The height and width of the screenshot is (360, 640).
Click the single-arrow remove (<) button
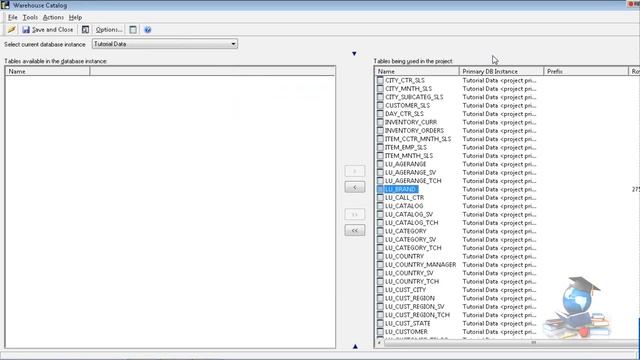coord(355,187)
